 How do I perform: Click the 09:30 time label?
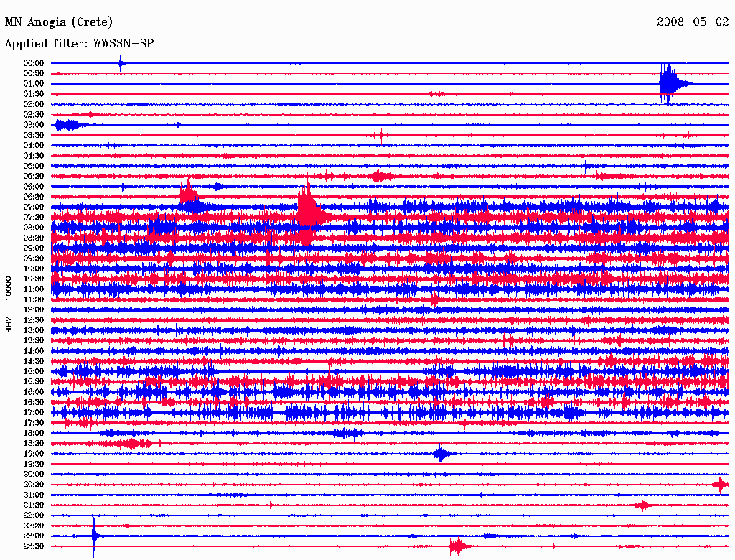click(34, 258)
